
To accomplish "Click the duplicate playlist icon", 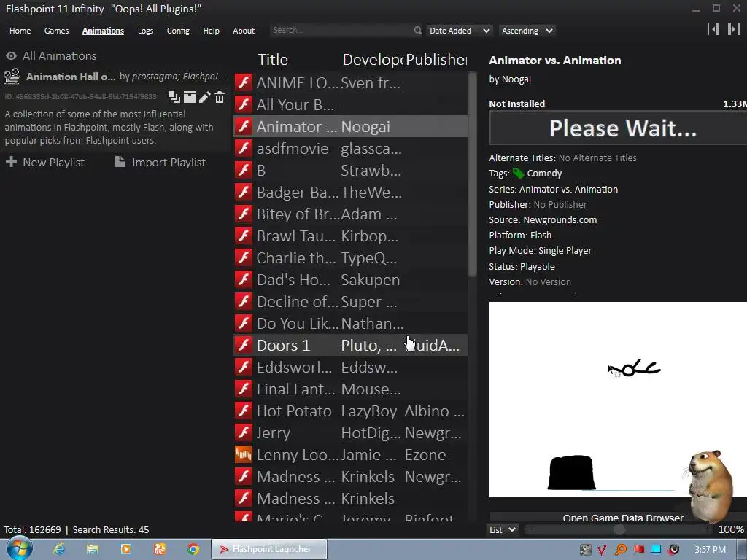I will click(x=174, y=97).
